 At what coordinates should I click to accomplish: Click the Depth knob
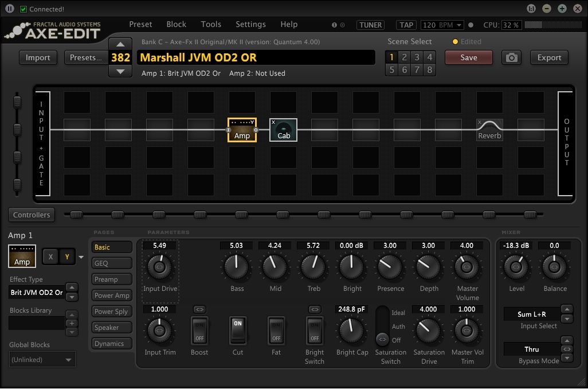pyautogui.click(x=429, y=267)
